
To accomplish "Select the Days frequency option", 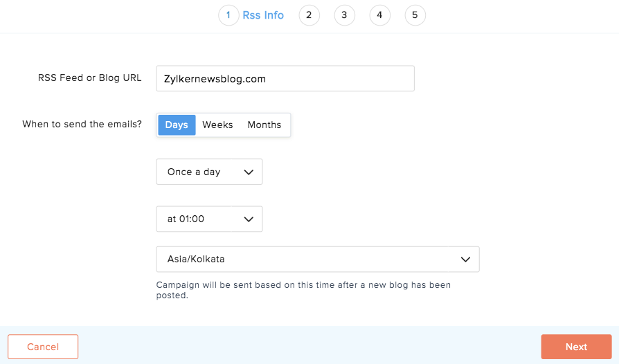I will pyautogui.click(x=177, y=125).
